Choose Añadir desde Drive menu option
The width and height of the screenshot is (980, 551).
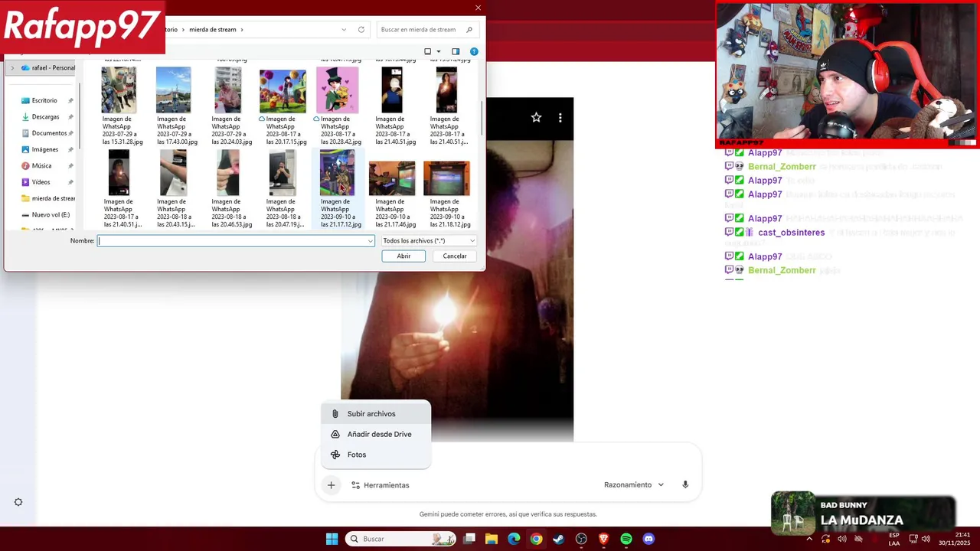point(376,434)
